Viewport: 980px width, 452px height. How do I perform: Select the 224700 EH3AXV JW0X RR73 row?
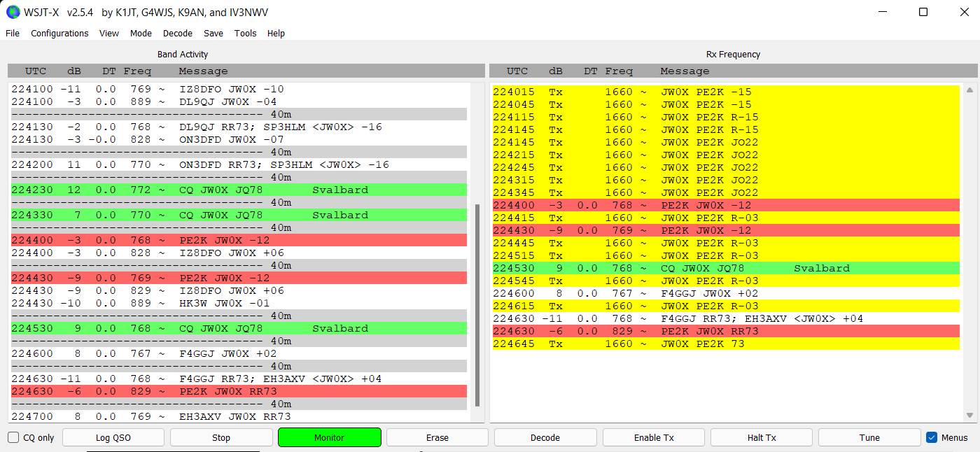click(x=239, y=416)
